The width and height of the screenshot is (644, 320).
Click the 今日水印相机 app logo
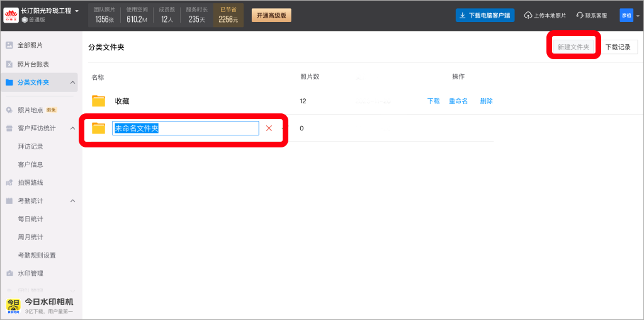(x=13, y=306)
